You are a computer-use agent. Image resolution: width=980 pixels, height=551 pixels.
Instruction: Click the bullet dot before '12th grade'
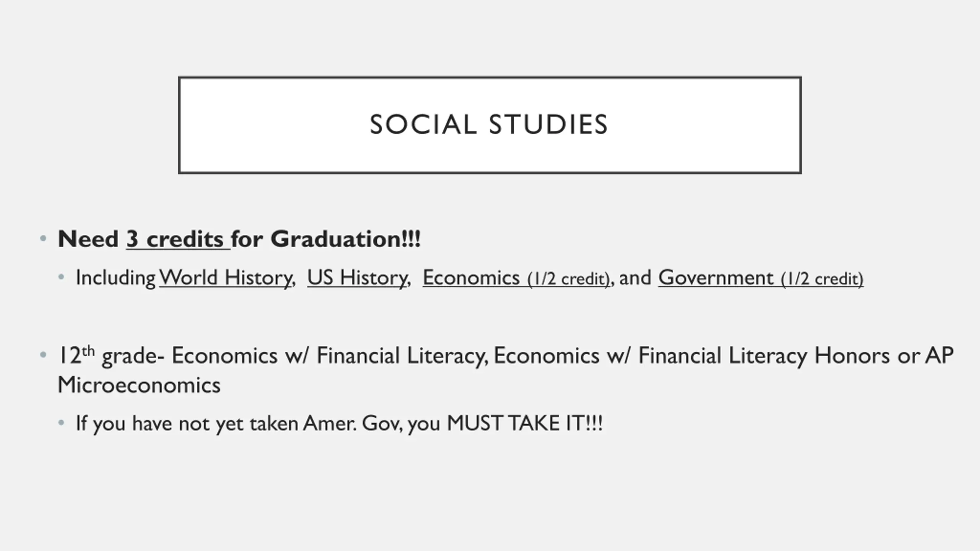[x=43, y=355]
